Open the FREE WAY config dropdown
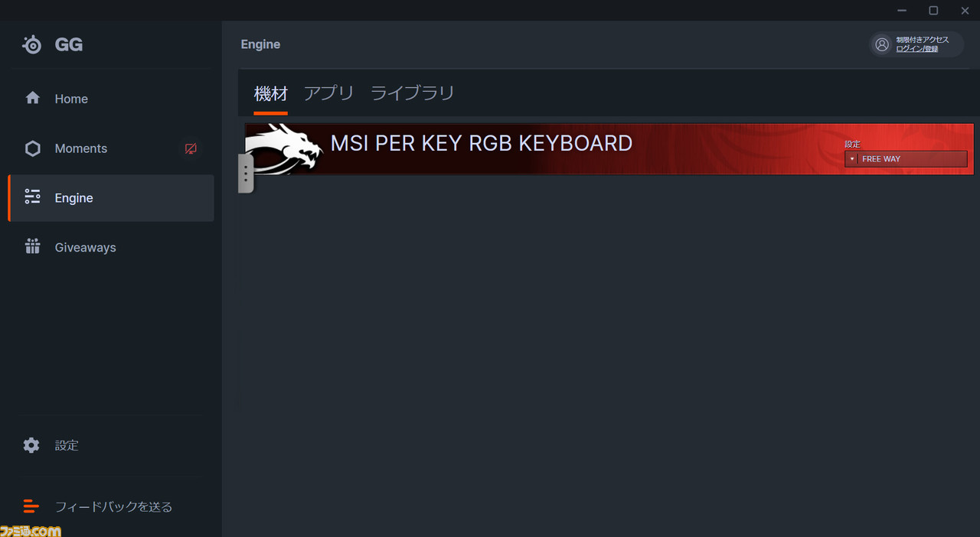The width and height of the screenshot is (980, 537). 906,159
